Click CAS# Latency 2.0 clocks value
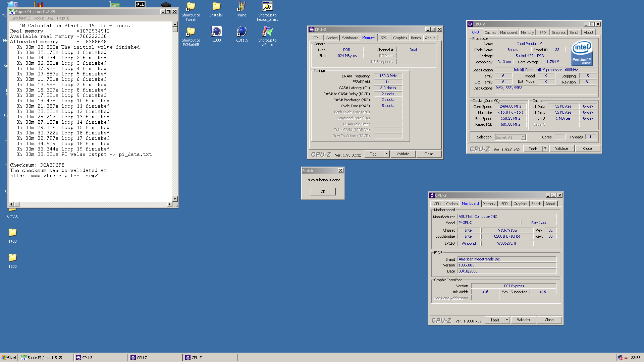This screenshot has width=644, height=362. pyautogui.click(x=388, y=88)
